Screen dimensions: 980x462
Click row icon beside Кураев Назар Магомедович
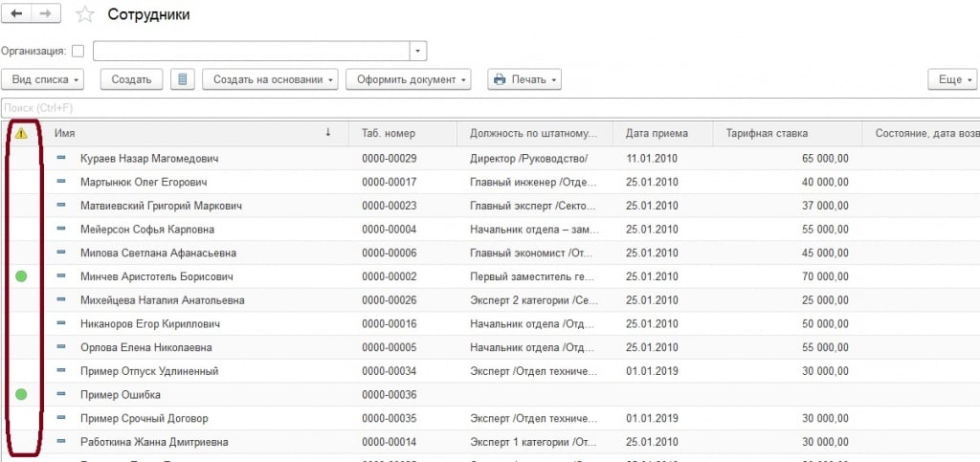point(62,158)
